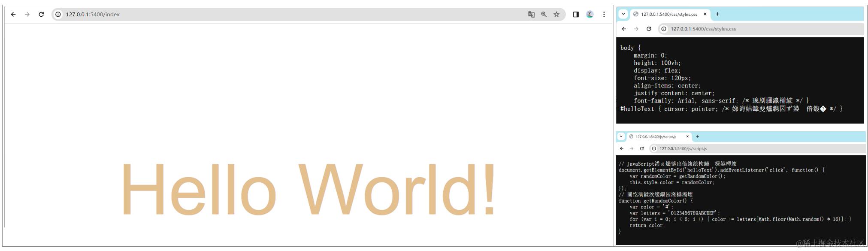Click "var color = '#';" line in script.js
This screenshot has height=251, width=868.
[651, 207]
